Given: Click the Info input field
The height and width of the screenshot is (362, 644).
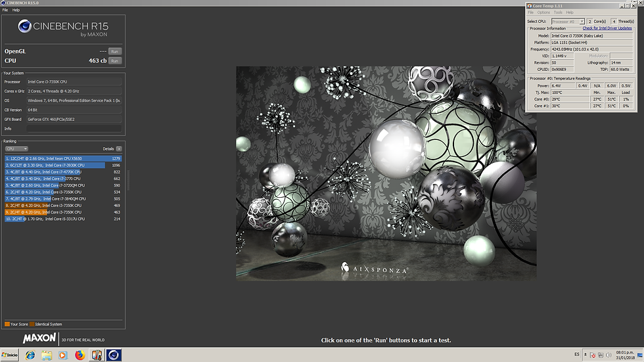Looking at the screenshot, I should [74, 129].
